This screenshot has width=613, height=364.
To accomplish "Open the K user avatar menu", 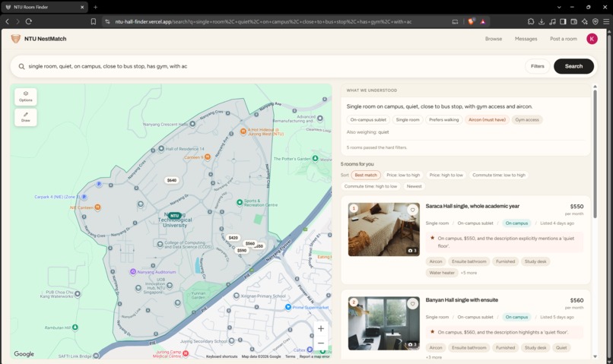I will (592, 39).
